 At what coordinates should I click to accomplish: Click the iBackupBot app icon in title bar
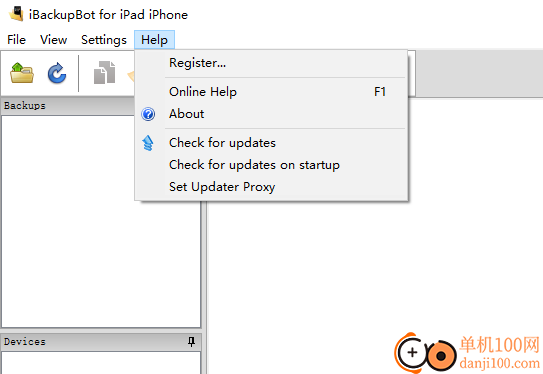(16, 14)
